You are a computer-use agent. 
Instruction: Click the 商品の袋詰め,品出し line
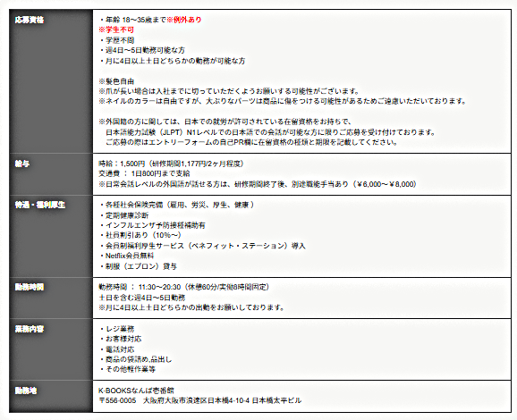pyautogui.click(x=136, y=359)
